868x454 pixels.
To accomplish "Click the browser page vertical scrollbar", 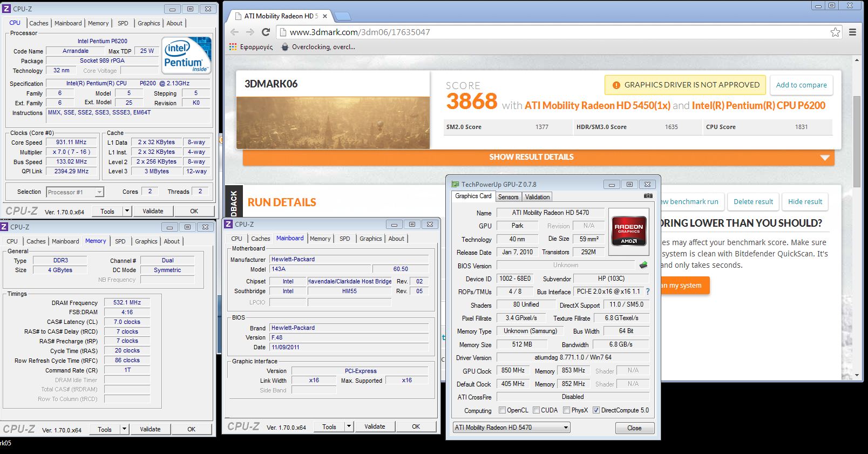I will 857,140.
